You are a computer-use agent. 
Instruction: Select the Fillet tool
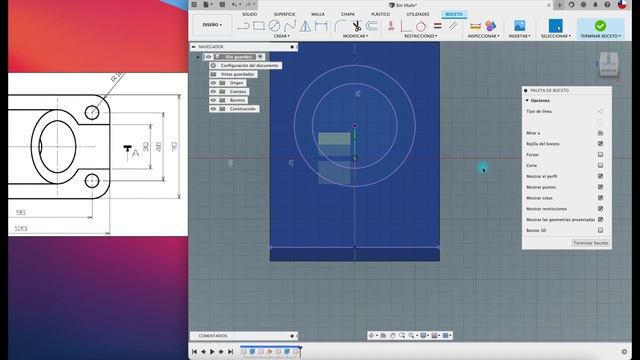pos(340,26)
